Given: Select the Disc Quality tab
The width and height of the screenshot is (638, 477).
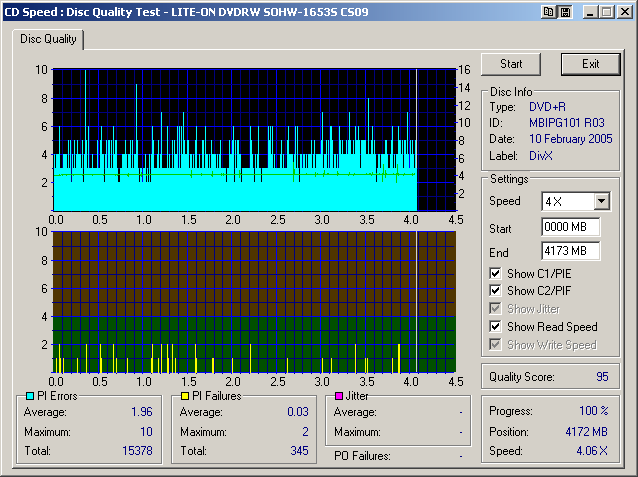Looking at the screenshot, I should 49,39.
